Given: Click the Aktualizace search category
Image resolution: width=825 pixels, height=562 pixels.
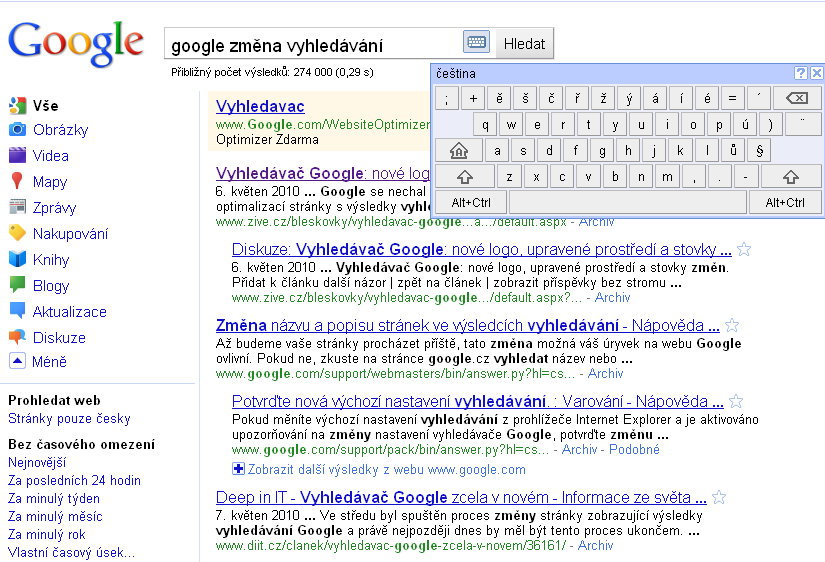Looking at the screenshot, I should click(69, 312).
